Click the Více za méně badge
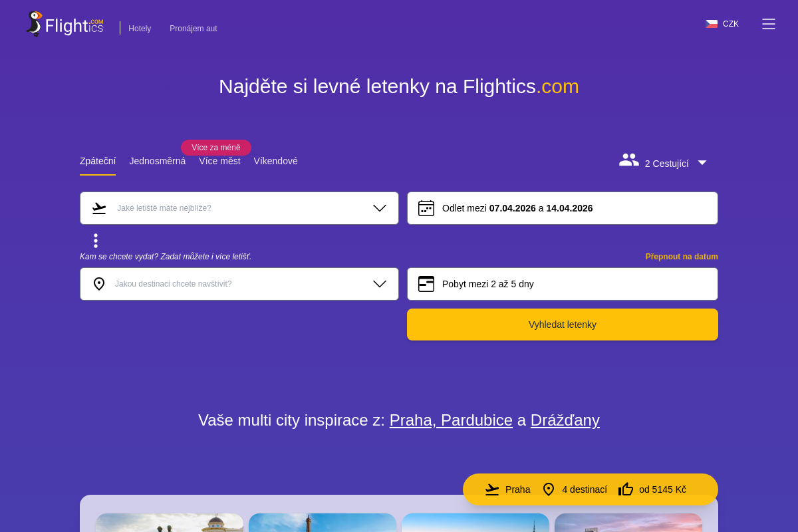The height and width of the screenshot is (532, 798). pyautogui.click(x=216, y=148)
